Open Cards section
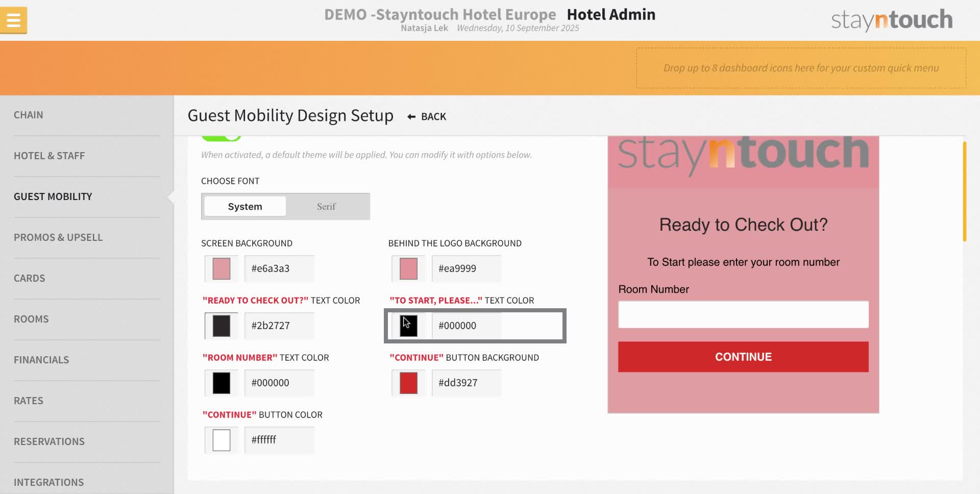Screen dimensions: 980x494 30,278
